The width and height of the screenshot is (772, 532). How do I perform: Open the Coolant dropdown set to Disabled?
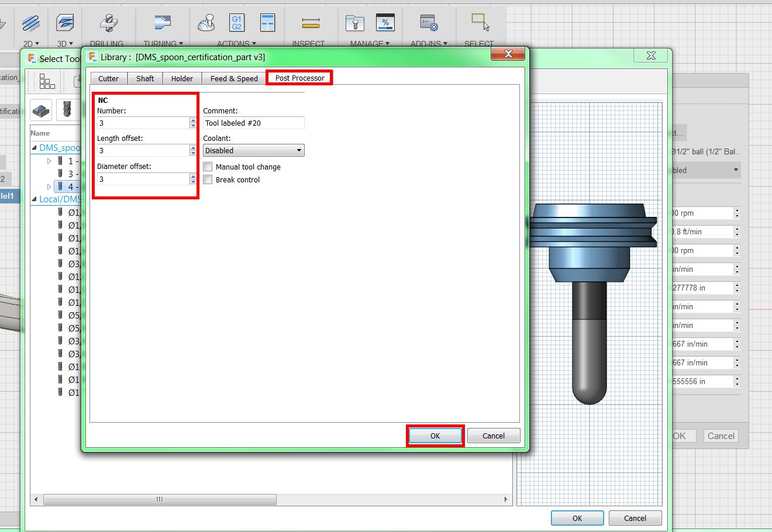pyautogui.click(x=254, y=150)
